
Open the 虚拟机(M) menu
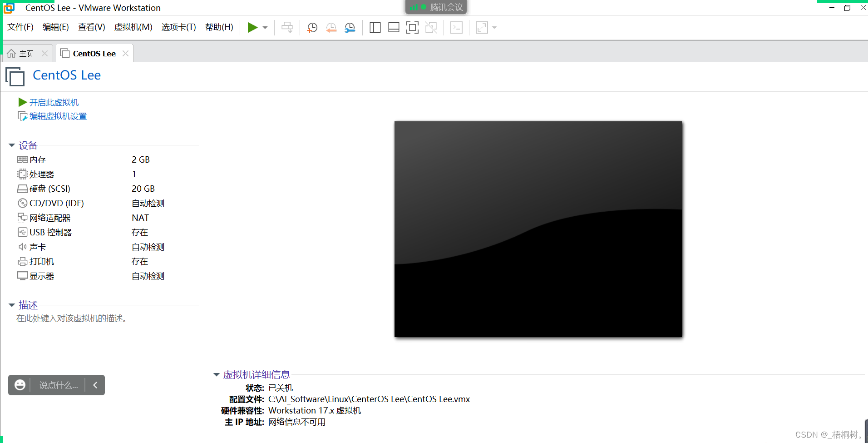tap(133, 27)
